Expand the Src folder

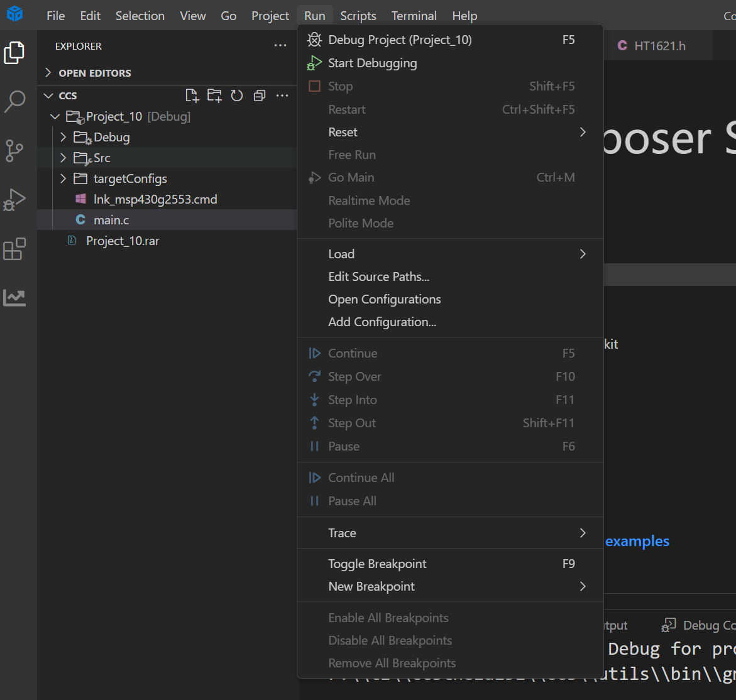click(63, 158)
